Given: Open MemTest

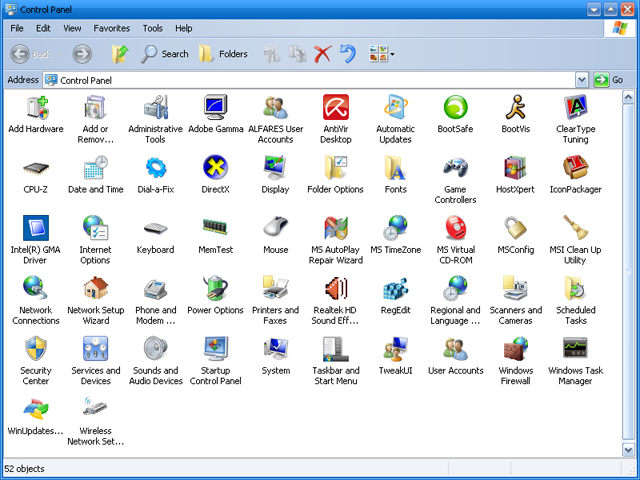Looking at the screenshot, I should coord(216,235).
